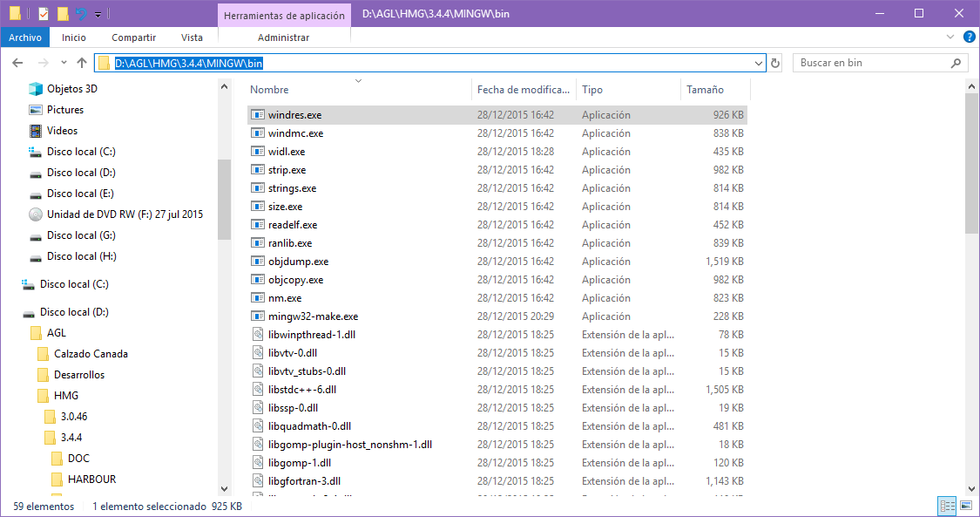Image resolution: width=980 pixels, height=517 pixels.
Task: Switch to large icons view in status bar
Action: point(965,506)
